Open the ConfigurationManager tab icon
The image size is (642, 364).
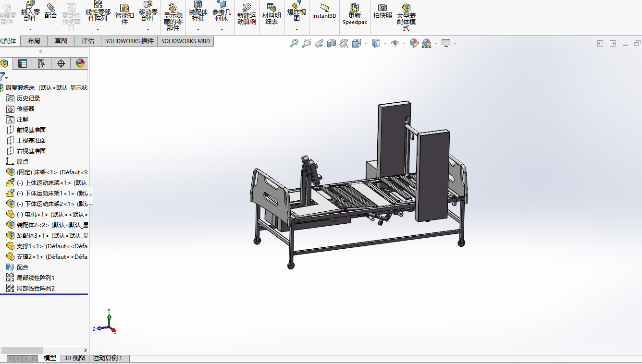[41, 63]
